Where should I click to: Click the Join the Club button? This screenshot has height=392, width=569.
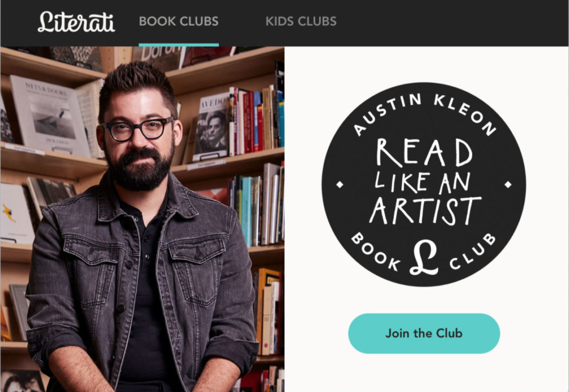tap(424, 333)
